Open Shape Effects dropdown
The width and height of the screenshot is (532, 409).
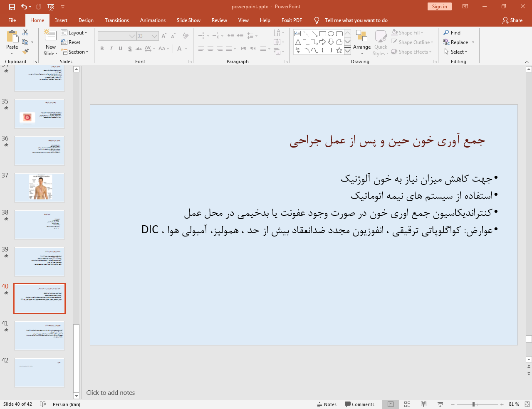point(411,52)
